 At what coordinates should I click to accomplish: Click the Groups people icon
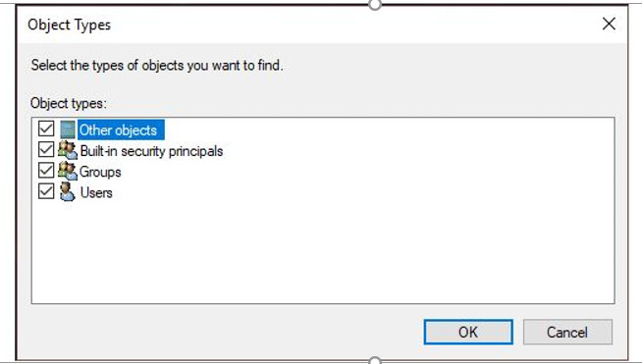click(x=68, y=171)
